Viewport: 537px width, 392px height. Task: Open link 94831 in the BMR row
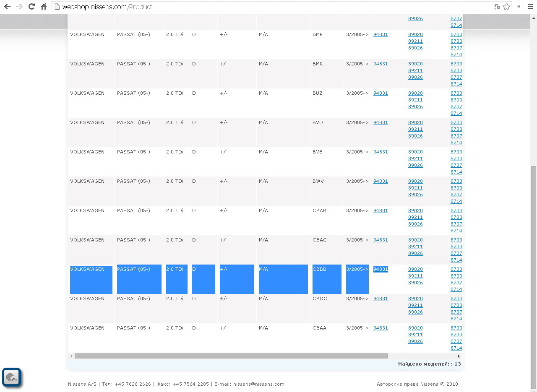click(x=381, y=64)
